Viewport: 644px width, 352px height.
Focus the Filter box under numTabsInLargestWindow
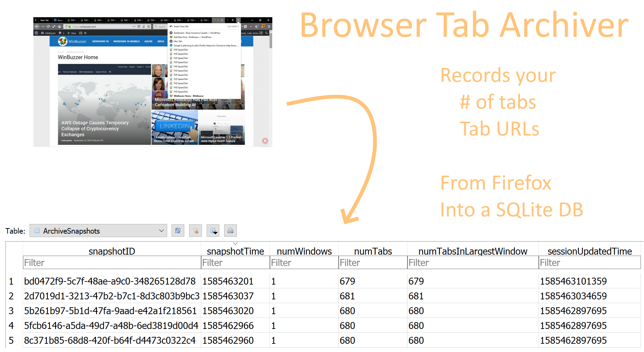(x=473, y=263)
